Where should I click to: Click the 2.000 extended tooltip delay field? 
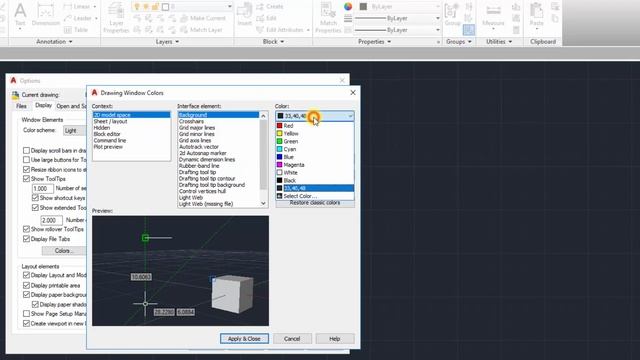(51, 220)
